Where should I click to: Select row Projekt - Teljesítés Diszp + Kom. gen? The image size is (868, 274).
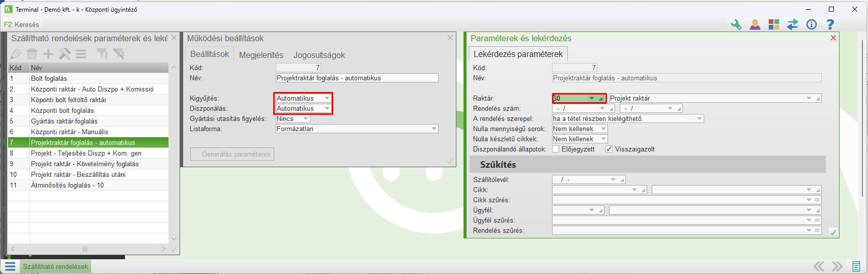(88, 153)
